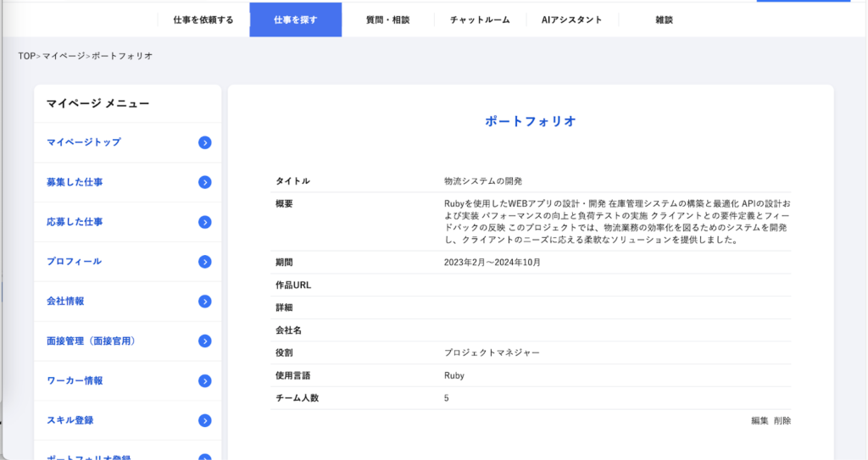Open プロフィール in sidebar menu

click(75, 262)
